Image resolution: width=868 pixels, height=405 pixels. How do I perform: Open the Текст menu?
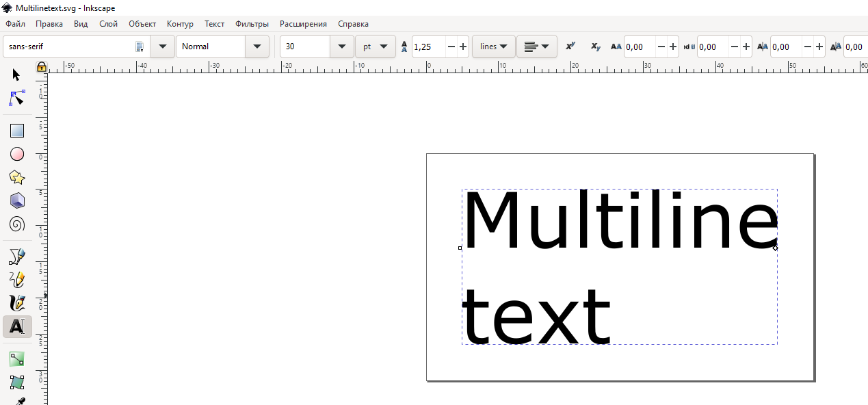tap(214, 24)
